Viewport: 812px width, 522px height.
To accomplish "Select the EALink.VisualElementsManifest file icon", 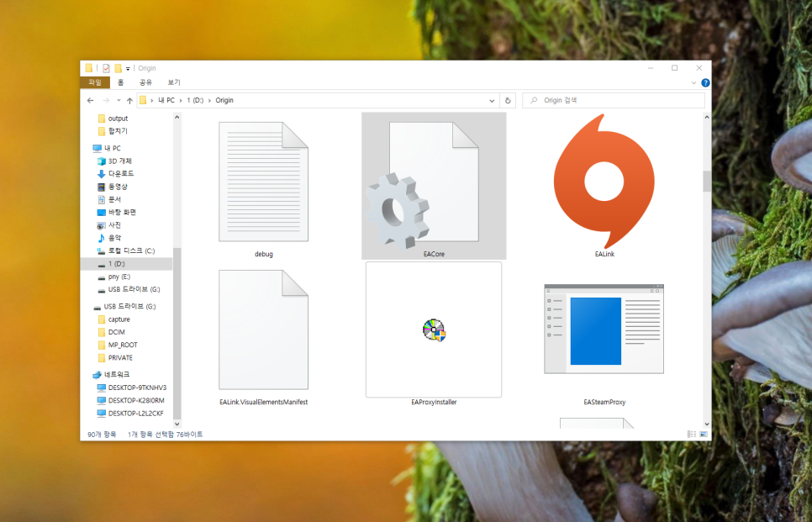I will [264, 330].
